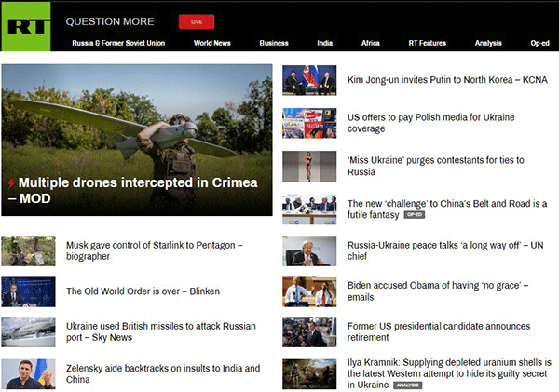The image size is (559, 392).
Task: Click the presidential candidate press crowd thumbnail
Action: click(x=309, y=332)
